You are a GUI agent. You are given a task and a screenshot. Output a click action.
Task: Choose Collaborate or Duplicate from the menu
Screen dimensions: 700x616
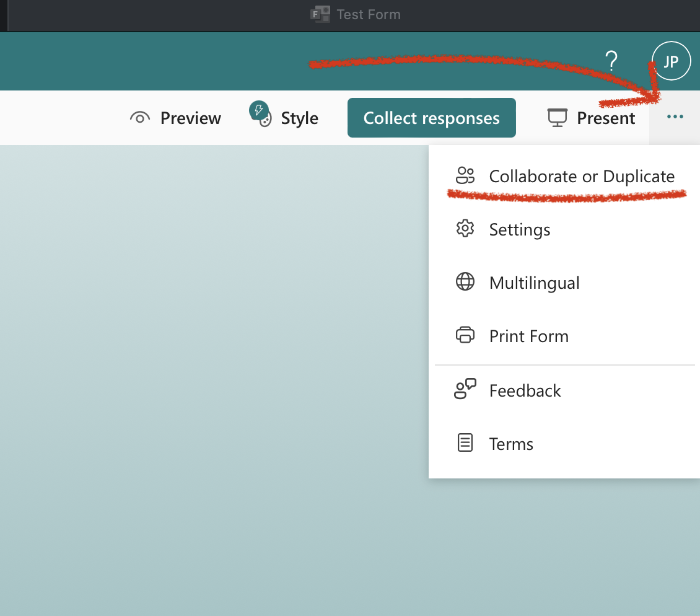click(x=581, y=177)
